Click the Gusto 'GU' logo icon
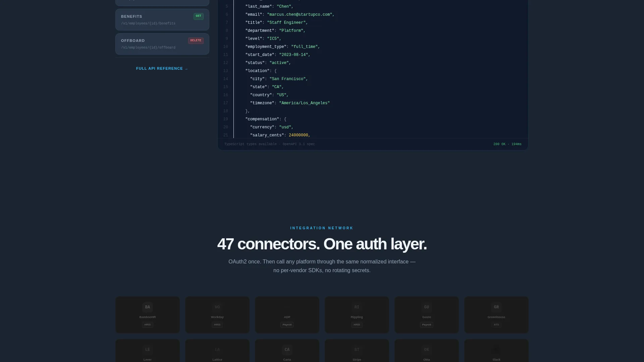 tap(427, 307)
